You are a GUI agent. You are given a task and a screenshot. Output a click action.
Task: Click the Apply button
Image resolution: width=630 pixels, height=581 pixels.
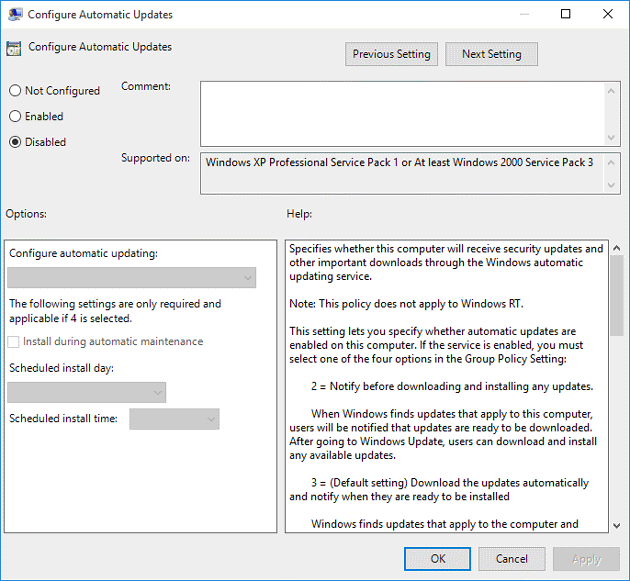[586, 559]
